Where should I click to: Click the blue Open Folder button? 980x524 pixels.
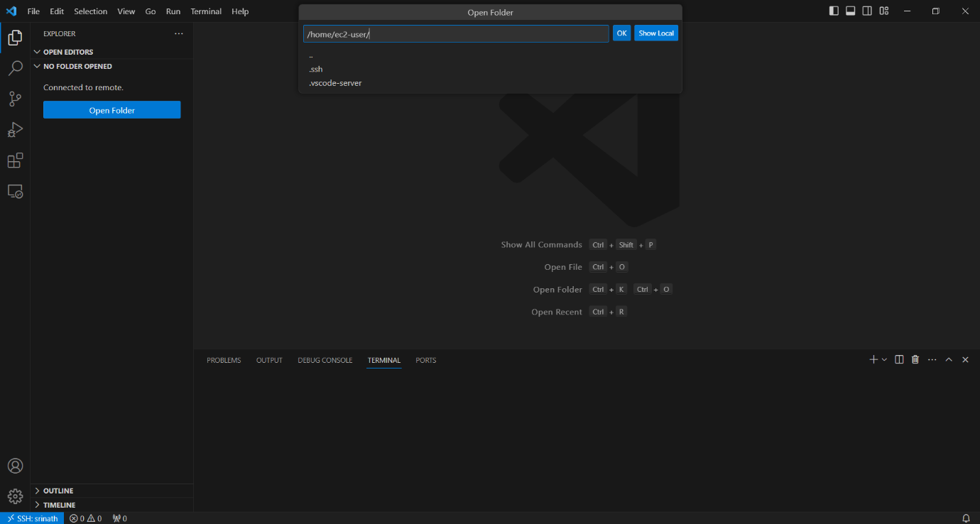(112, 110)
